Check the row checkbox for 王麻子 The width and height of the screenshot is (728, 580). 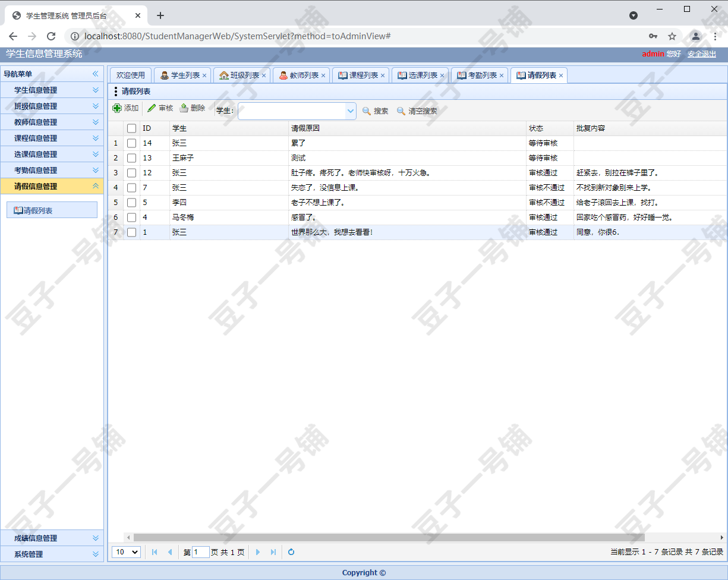point(131,157)
